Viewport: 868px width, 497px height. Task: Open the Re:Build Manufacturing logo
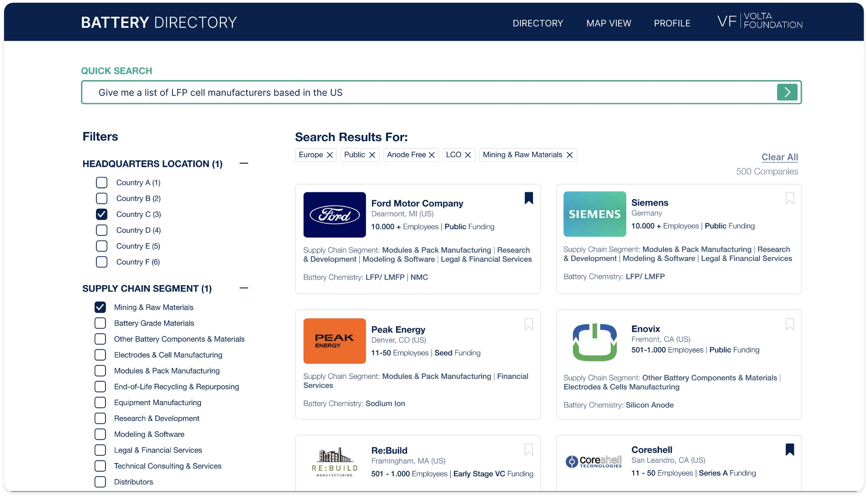(x=334, y=463)
